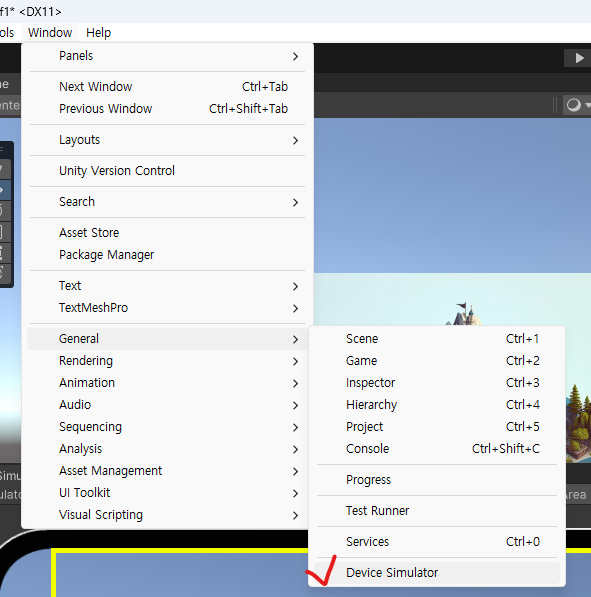591x597 pixels.
Task: Open the Package Manager window
Action: (x=168, y=255)
